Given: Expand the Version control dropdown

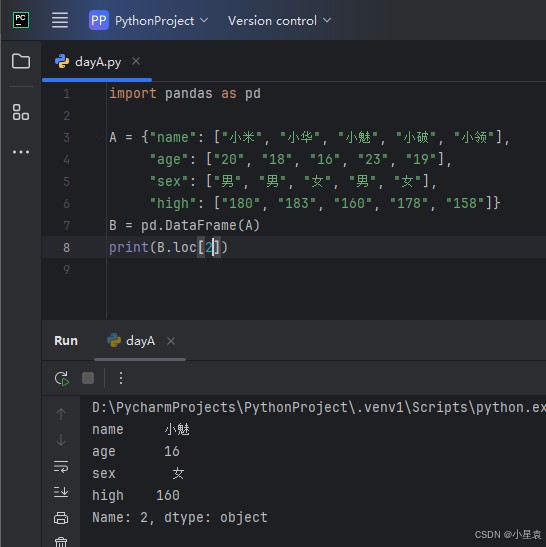Looking at the screenshot, I should pyautogui.click(x=279, y=21).
